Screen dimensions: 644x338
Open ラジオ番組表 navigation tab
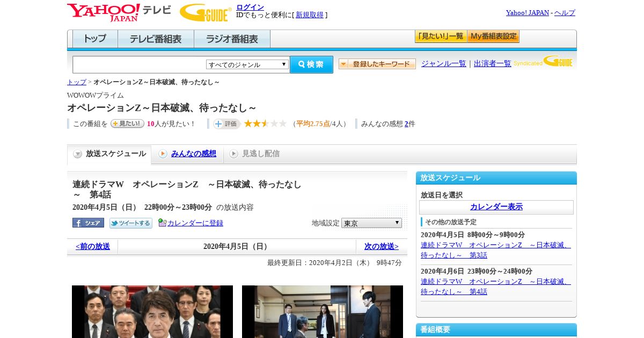coord(232,39)
